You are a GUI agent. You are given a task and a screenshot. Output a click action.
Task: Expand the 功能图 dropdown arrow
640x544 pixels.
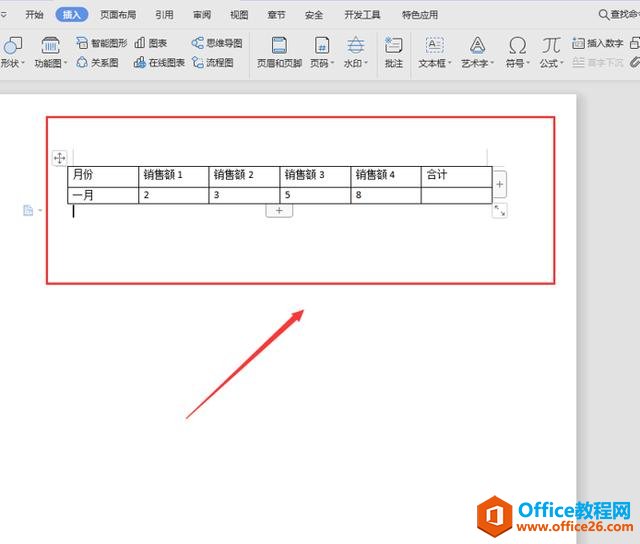pos(65,63)
